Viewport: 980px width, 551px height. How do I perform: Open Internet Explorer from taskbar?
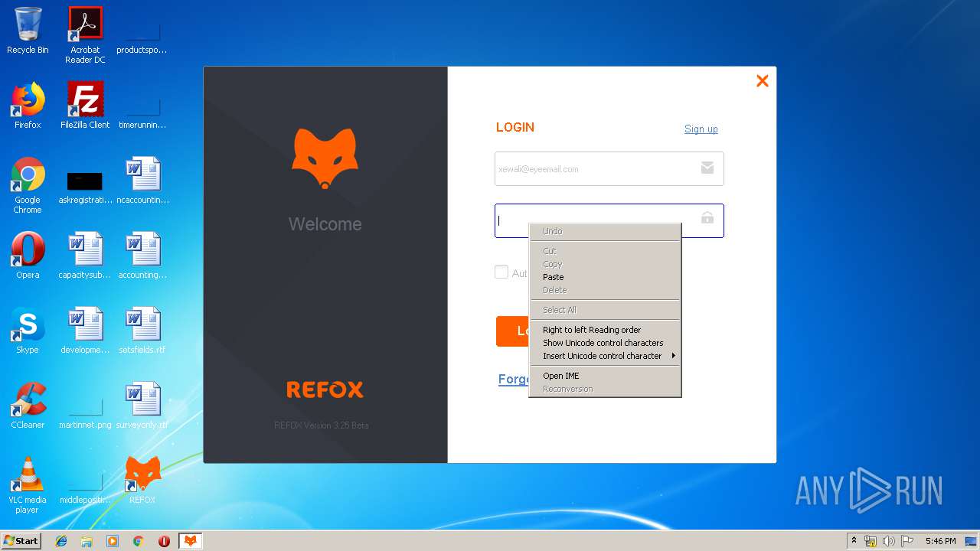[x=61, y=541]
